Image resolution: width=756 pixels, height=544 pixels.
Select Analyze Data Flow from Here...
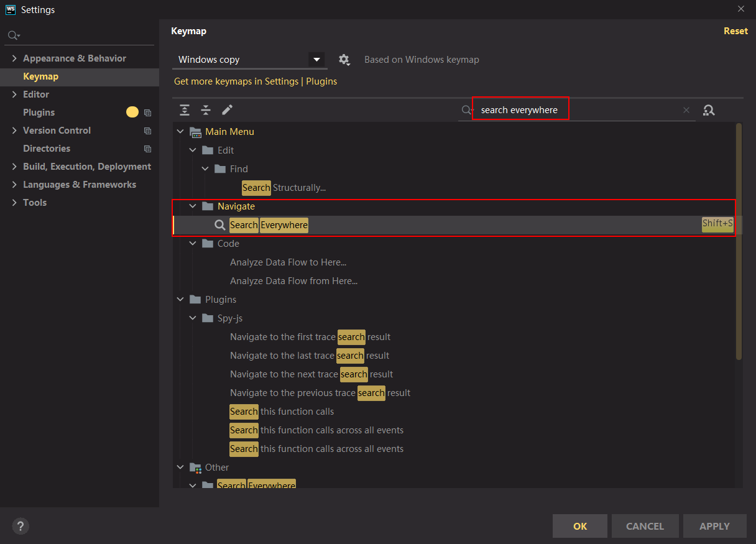click(x=294, y=281)
